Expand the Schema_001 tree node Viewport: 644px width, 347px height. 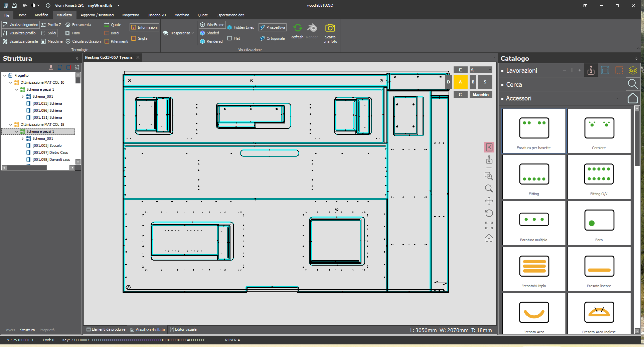pyautogui.click(x=23, y=96)
